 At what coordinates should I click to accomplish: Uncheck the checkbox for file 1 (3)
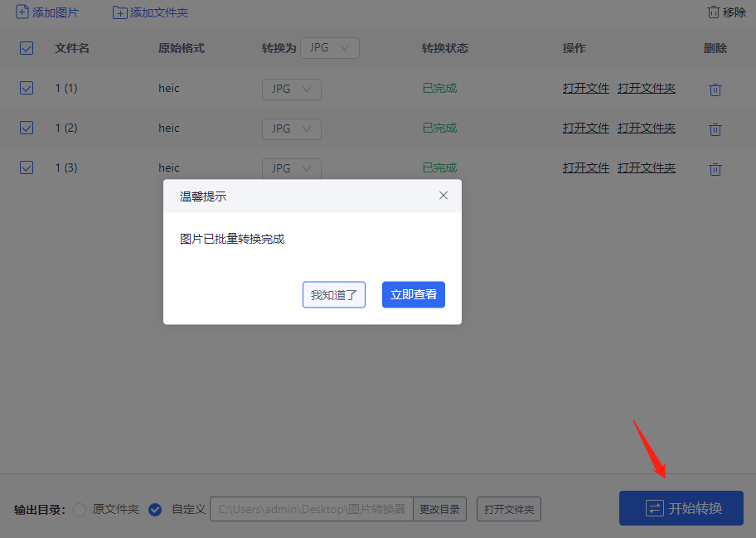tap(27, 167)
